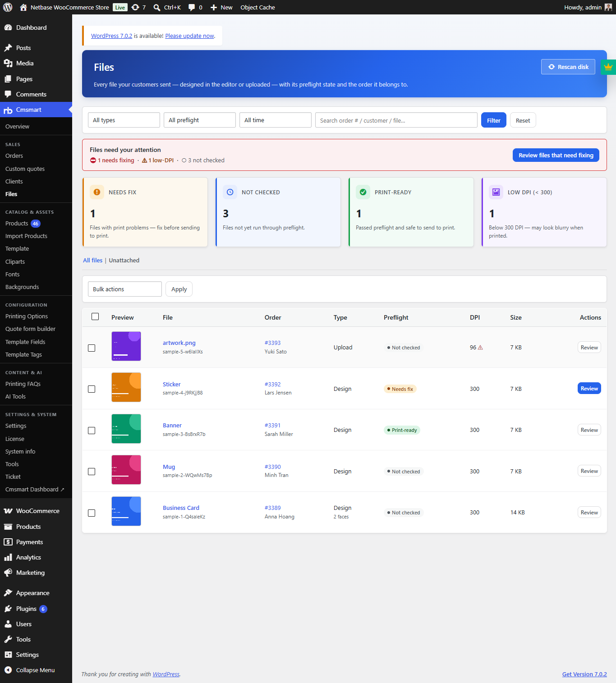The image size is (616, 683).
Task: Click the Reset button
Action: click(523, 120)
